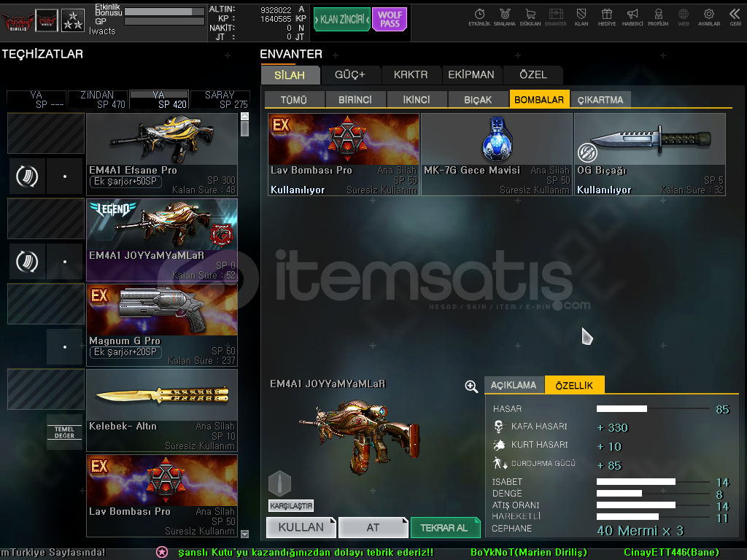Open Ayarlar settings gear
The width and height of the screenshot is (747, 560).
point(708,17)
